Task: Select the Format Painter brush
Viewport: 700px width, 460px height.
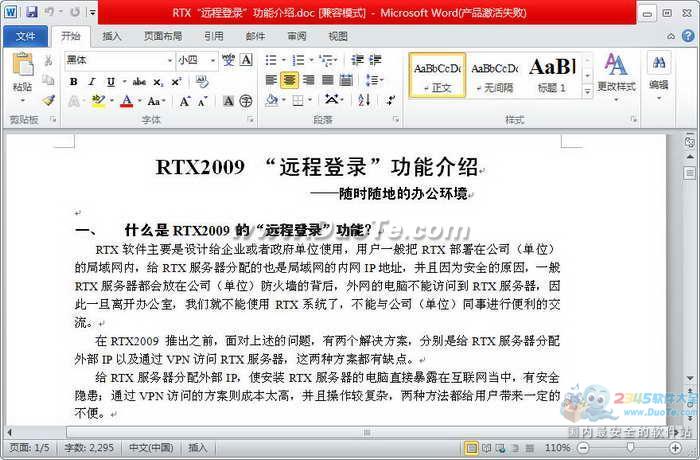Action: coord(48,100)
